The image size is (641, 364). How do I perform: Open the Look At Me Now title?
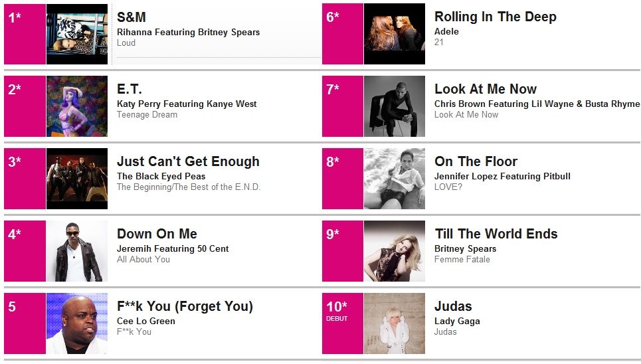[x=486, y=89]
